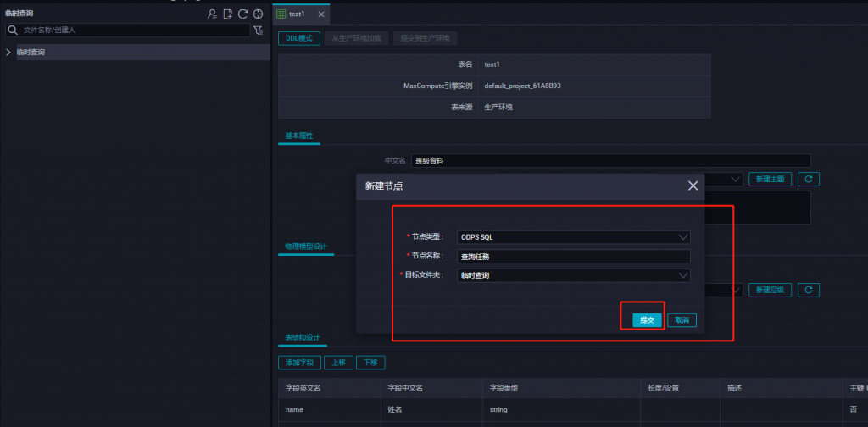This screenshot has width=868, height=427.
Task: Click the 字段英文名 column header
Action: click(x=330, y=388)
